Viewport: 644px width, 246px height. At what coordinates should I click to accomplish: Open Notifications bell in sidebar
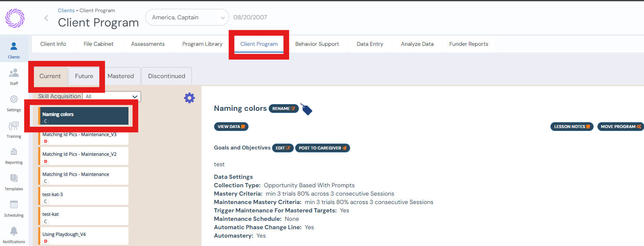pyautogui.click(x=14, y=234)
